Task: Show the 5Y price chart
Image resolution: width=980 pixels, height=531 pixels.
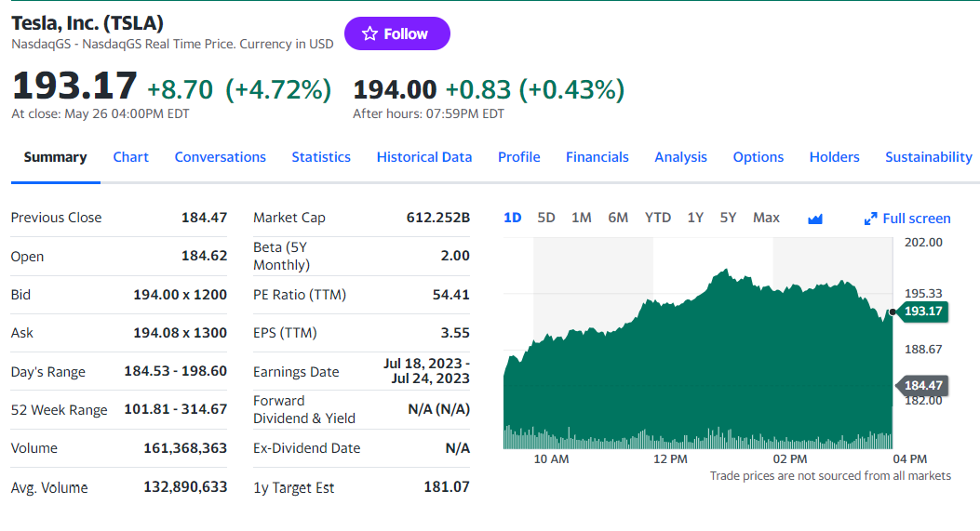Action: pos(728,218)
